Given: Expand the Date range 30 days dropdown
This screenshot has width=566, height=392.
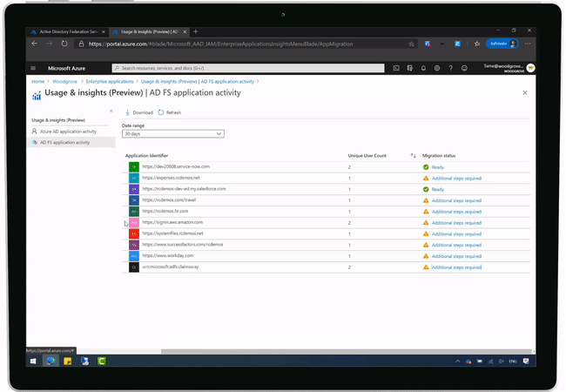Looking at the screenshot, I should 173,133.
